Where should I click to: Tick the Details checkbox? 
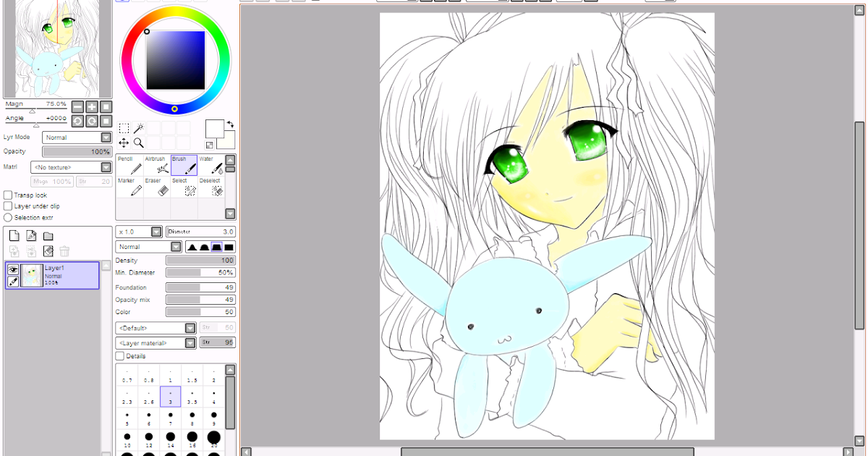tap(120, 356)
